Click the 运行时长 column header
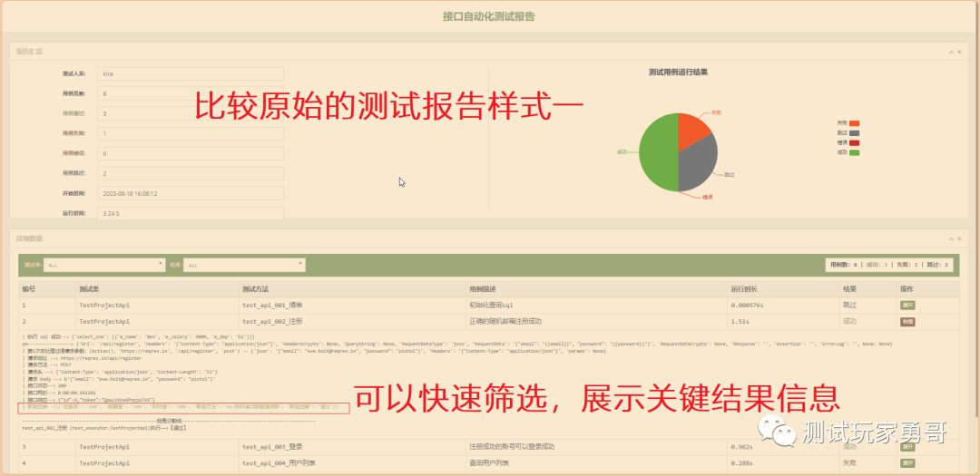Viewport: 980px width, 476px height. coord(783,289)
